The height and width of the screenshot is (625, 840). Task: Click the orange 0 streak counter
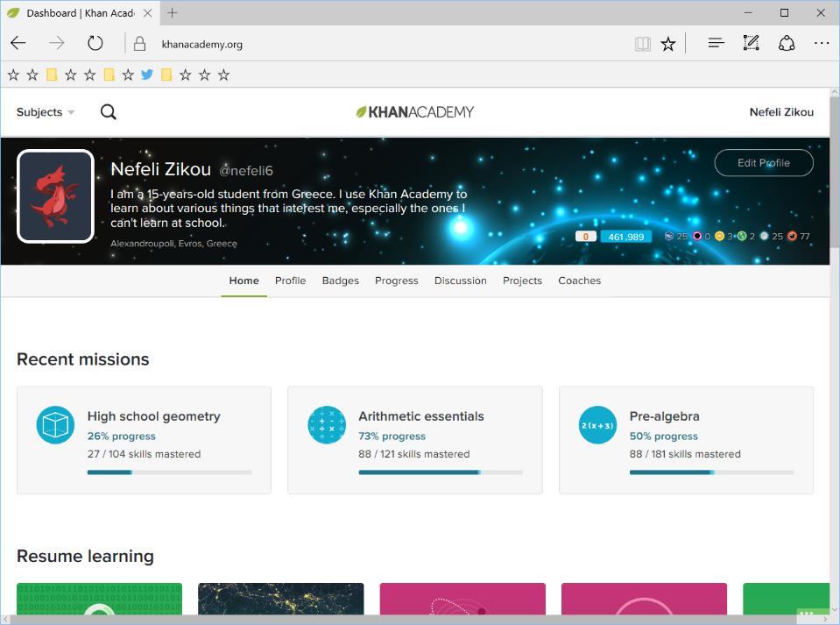tap(585, 237)
